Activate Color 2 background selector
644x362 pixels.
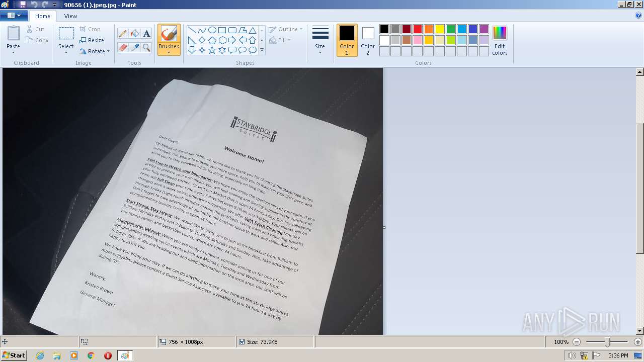coord(368,40)
